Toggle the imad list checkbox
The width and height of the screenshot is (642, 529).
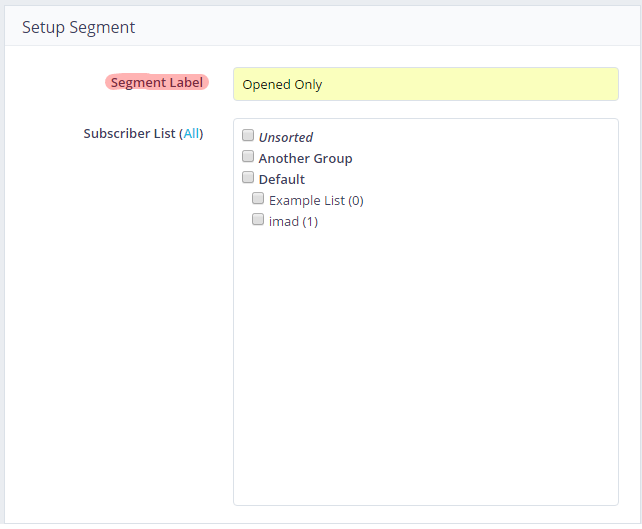[258, 220]
